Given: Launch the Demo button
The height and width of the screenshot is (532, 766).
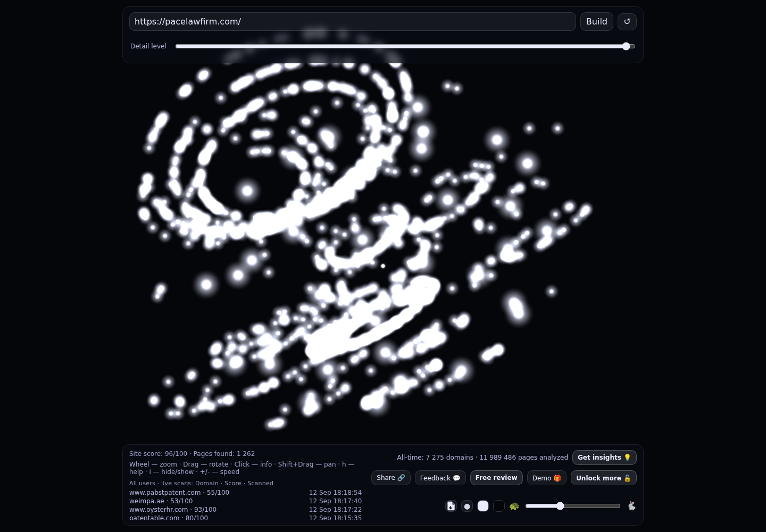Looking at the screenshot, I should pos(547,478).
